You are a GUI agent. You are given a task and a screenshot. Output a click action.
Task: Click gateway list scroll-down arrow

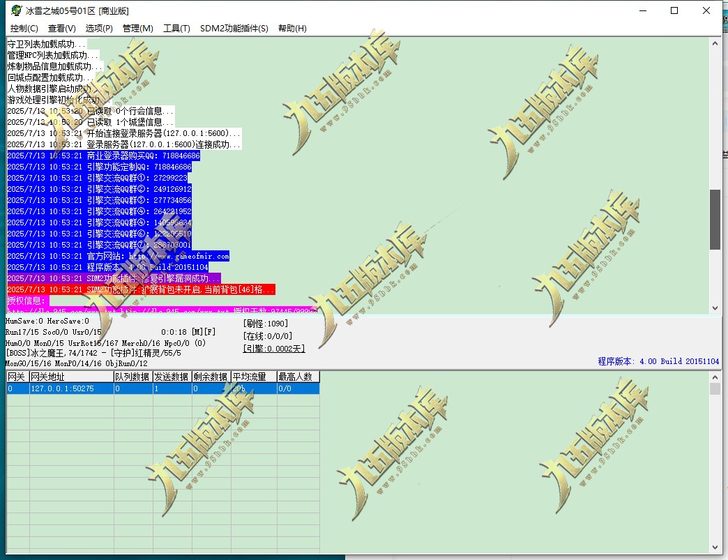click(x=715, y=547)
